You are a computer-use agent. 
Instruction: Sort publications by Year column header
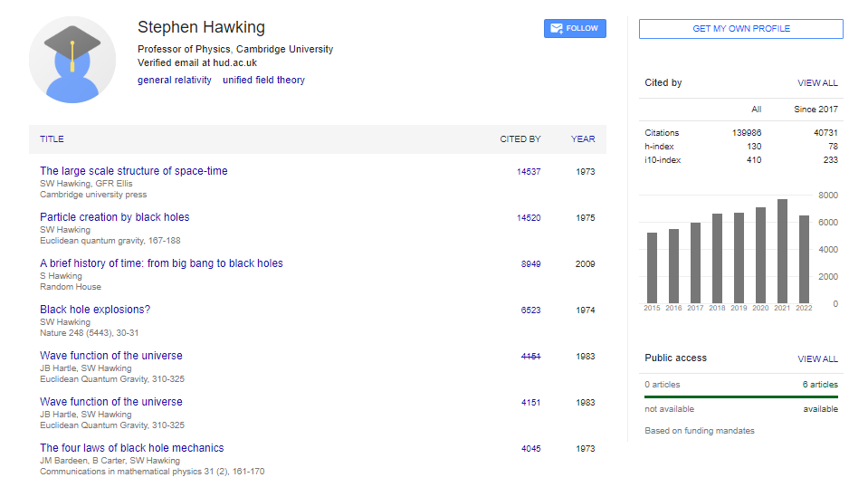[x=583, y=138]
